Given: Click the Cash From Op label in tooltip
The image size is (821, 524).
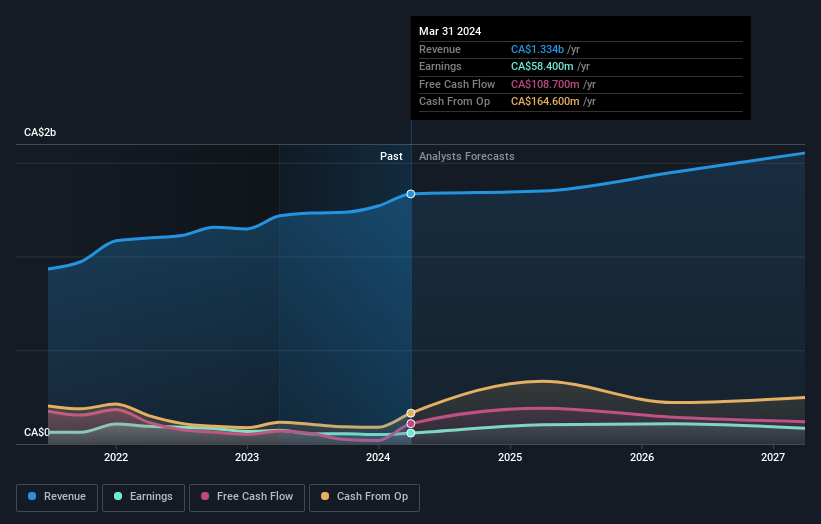Looking at the screenshot, I should tap(454, 102).
